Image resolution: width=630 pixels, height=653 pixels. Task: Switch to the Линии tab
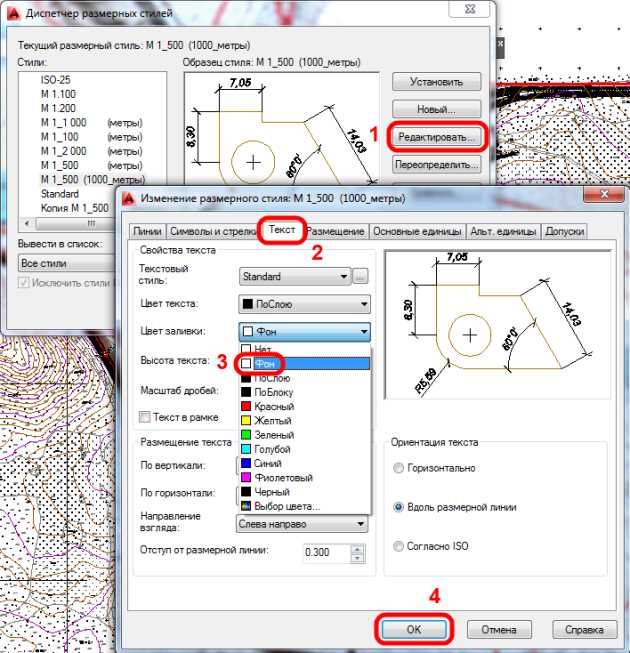(x=147, y=231)
